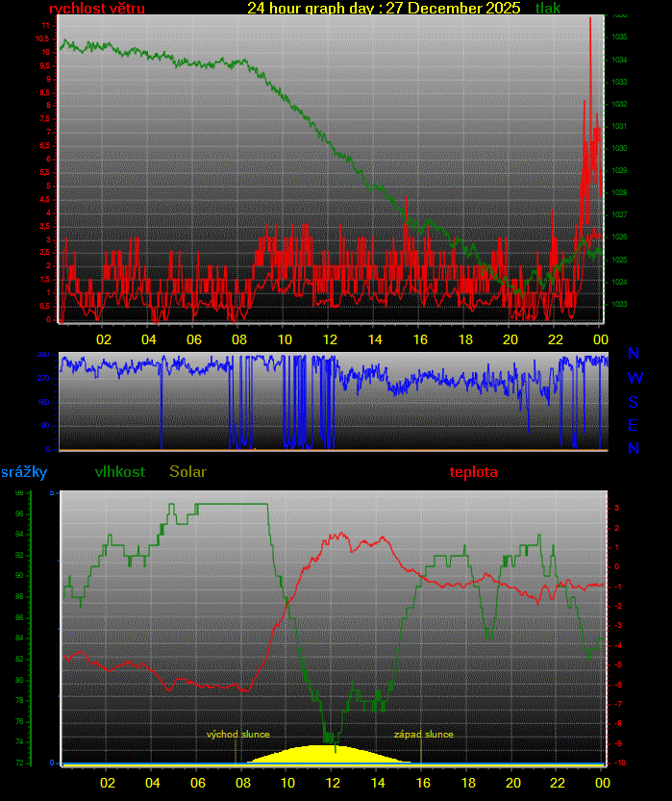Click the 'E' wind direction letter
This screenshot has width=672, height=801.
click(x=634, y=425)
